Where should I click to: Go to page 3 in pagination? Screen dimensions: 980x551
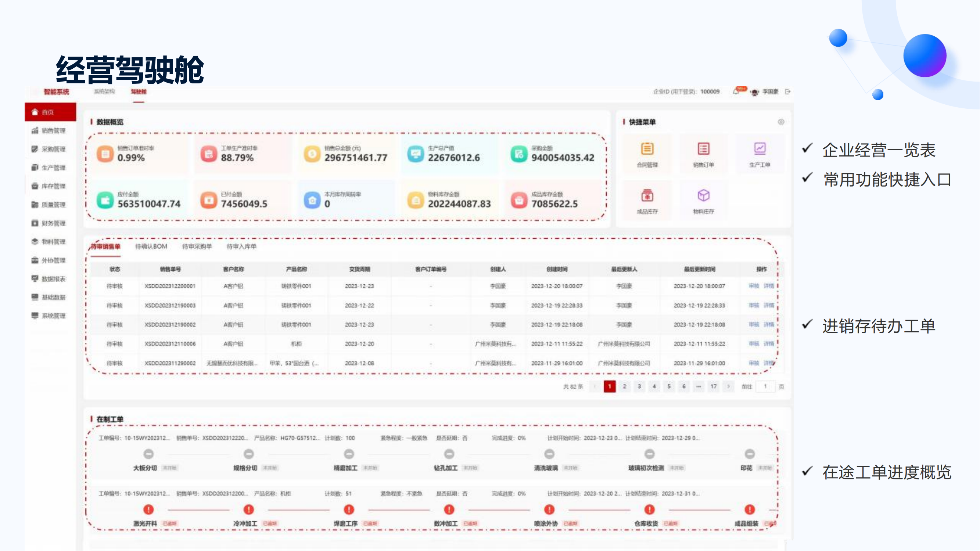tap(639, 386)
